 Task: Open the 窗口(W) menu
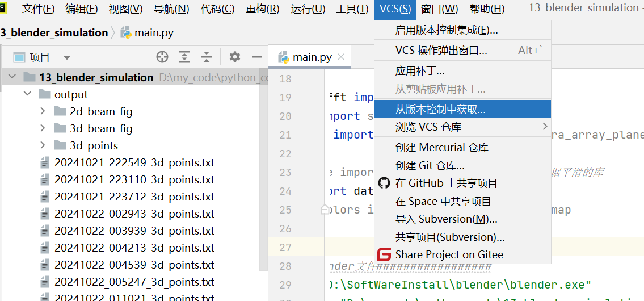point(440,9)
